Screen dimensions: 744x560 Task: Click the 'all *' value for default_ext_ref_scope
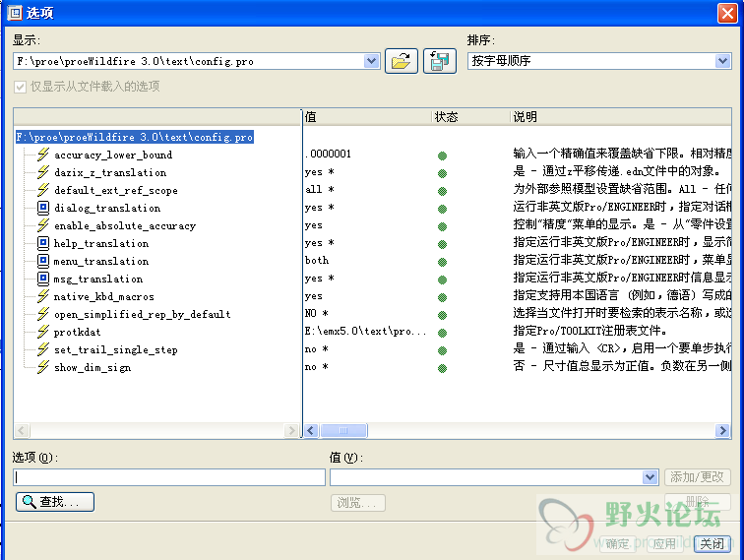pyautogui.click(x=319, y=189)
